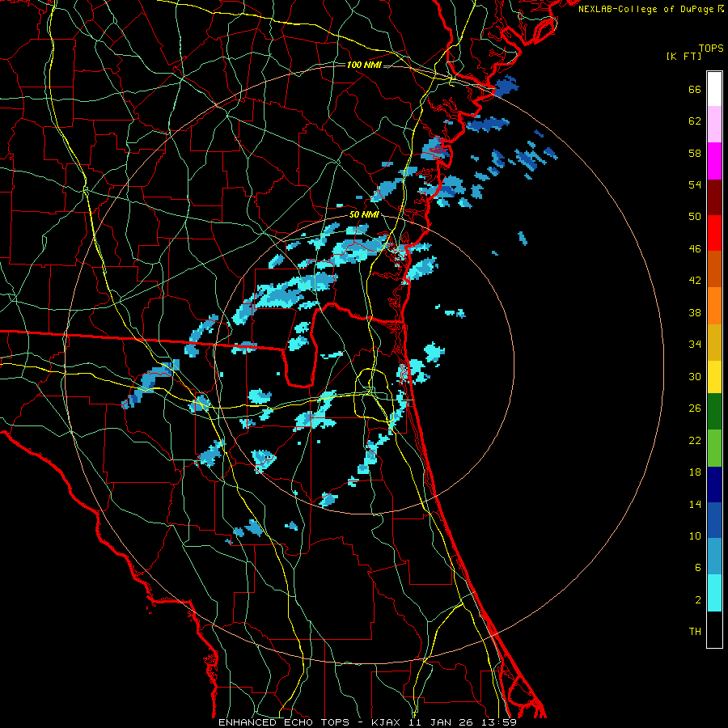This screenshot has height=728, width=728.
Task: Pick the cyan 6 kft legend swatch
Action: click(714, 593)
